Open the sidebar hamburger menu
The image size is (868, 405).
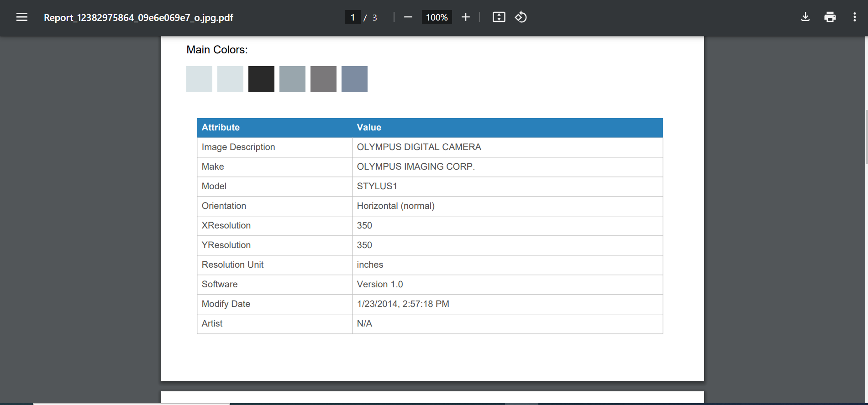click(22, 17)
